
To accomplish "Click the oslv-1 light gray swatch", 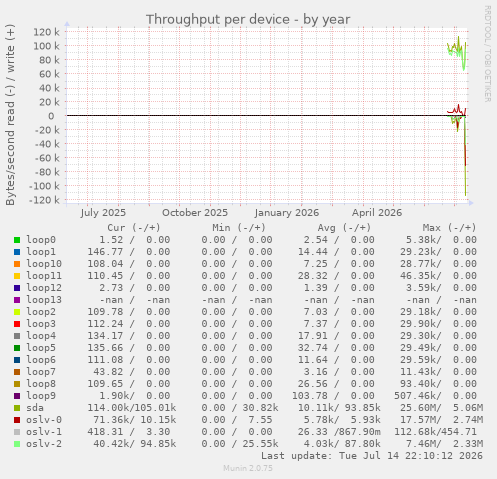I will [17, 432].
